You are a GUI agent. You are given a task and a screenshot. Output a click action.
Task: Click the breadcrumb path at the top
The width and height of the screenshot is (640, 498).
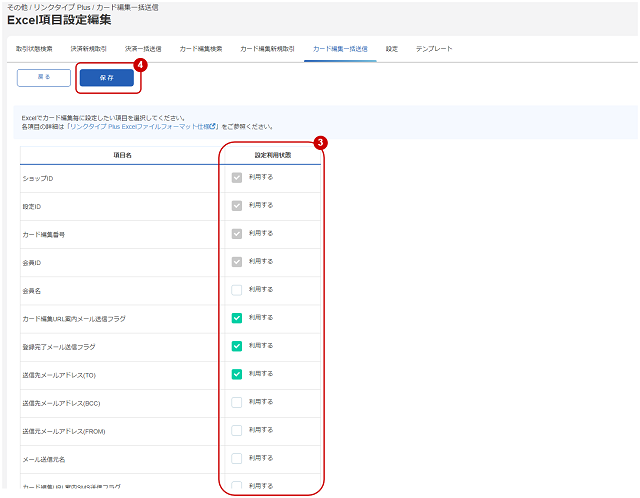pos(83,7)
